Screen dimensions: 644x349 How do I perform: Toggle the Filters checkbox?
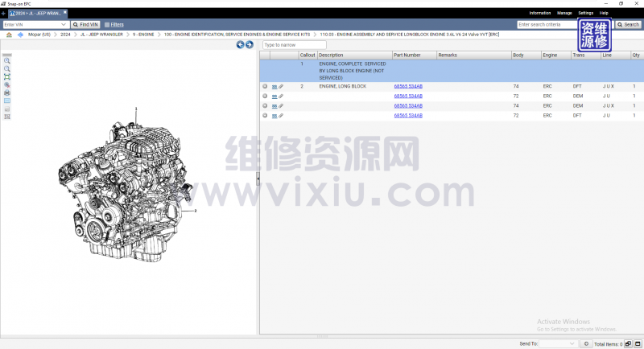(107, 25)
